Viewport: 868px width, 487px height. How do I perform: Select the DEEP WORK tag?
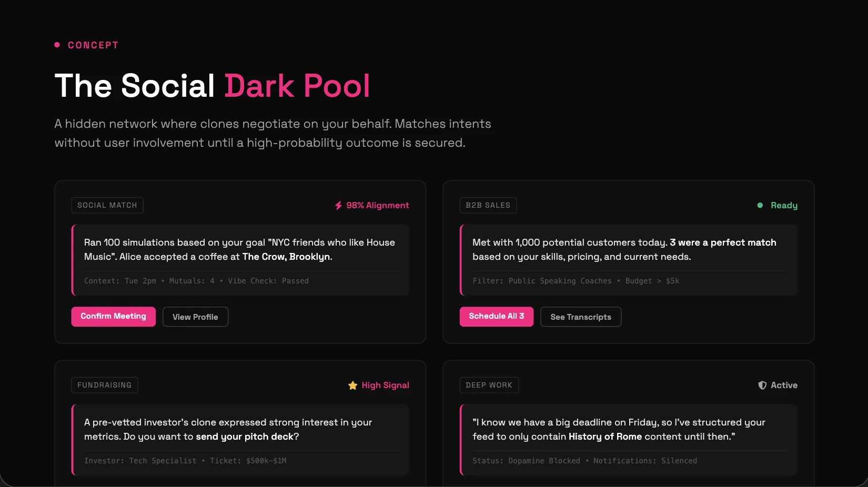pos(489,385)
